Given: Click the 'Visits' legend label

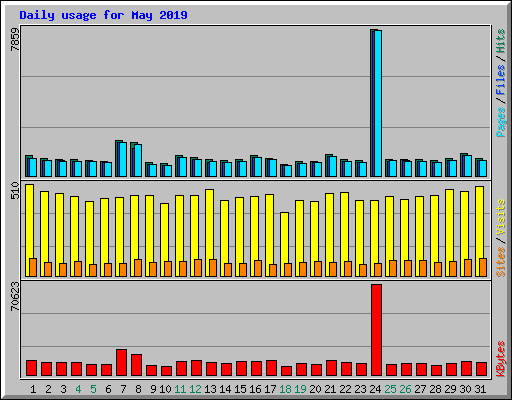Looking at the screenshot, I should coord(501,218).
